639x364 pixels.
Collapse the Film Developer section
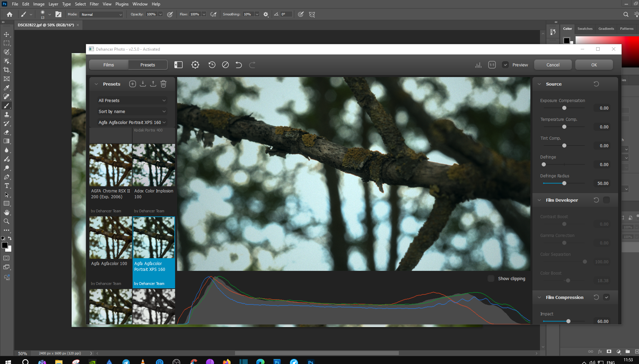pyautogui.click(x=539, y=200)
